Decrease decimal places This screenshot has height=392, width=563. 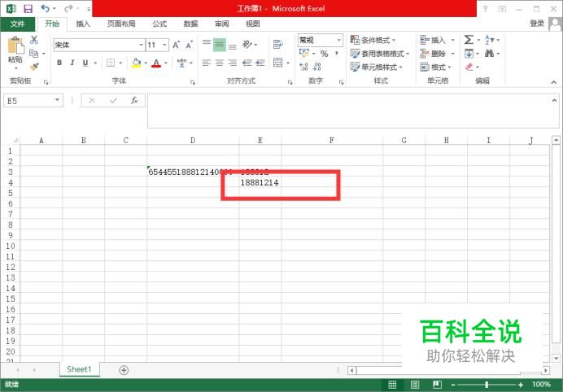click(316, 67)
